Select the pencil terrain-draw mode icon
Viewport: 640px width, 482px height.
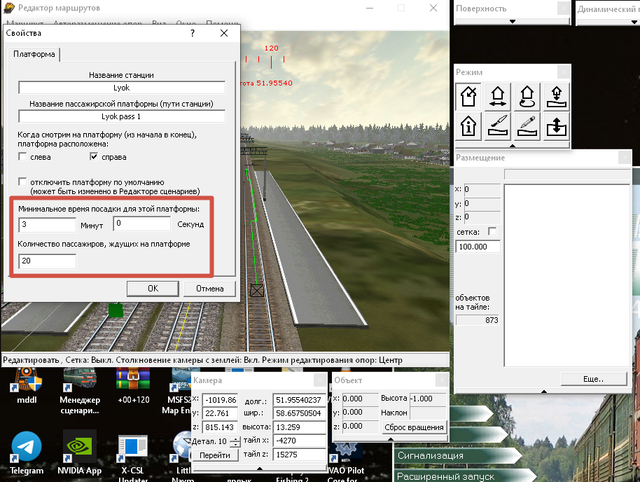pyautogui.click(x=527, y=126)
